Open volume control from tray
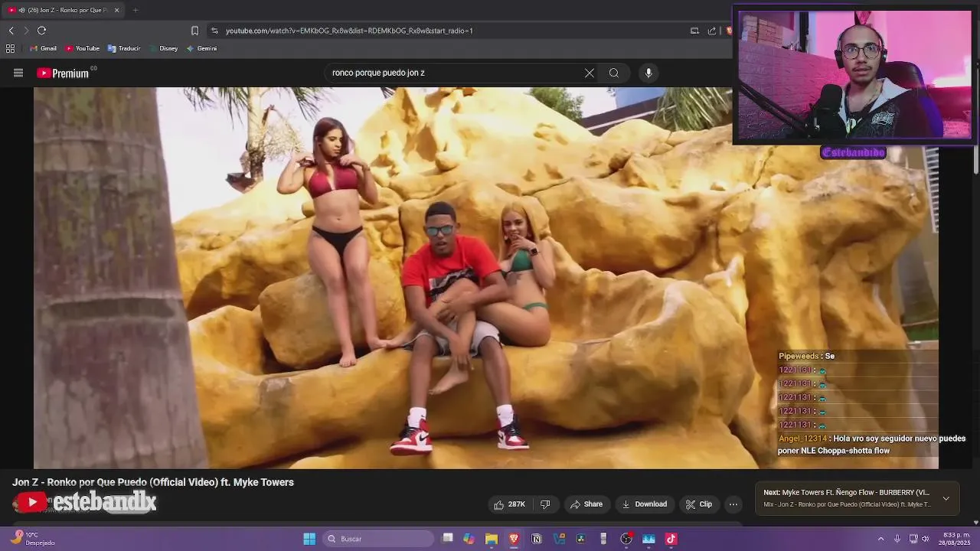 click(x=926, y=539)
